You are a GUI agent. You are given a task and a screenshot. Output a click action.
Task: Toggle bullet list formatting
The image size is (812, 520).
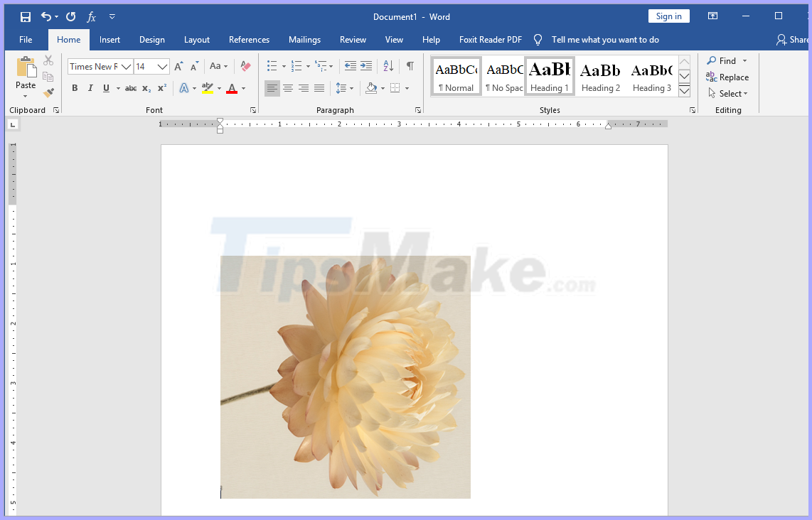[272, 66]
